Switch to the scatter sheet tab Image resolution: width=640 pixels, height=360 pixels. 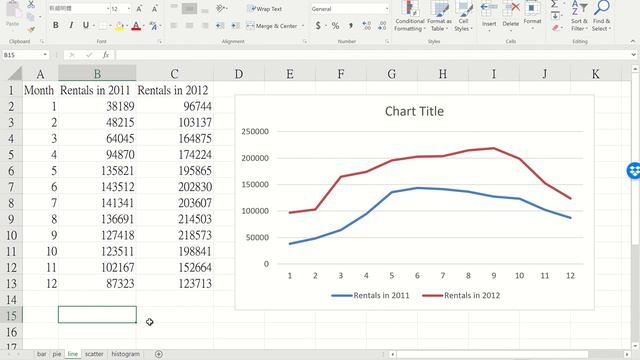point(94,354)
